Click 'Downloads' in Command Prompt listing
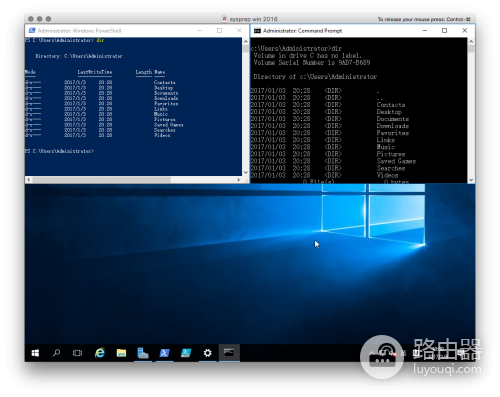The height and width of the screenshot is (397, 500). (393, 126)
